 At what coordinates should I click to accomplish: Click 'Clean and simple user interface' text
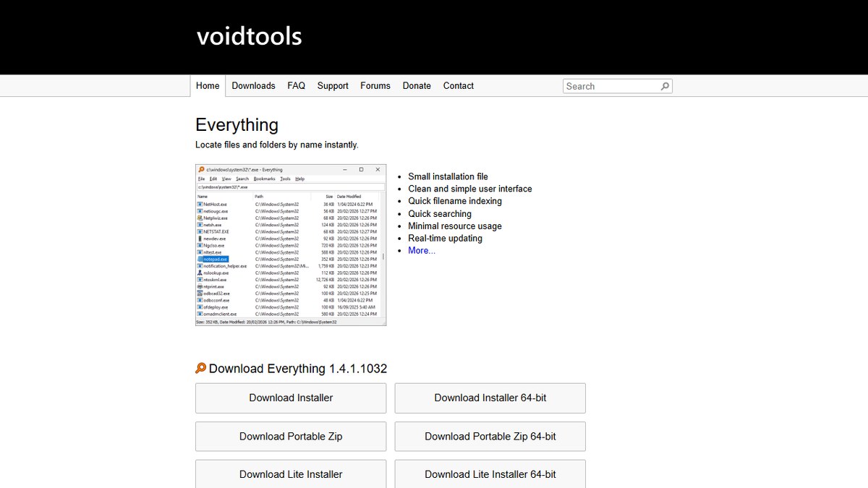point(470,189)
